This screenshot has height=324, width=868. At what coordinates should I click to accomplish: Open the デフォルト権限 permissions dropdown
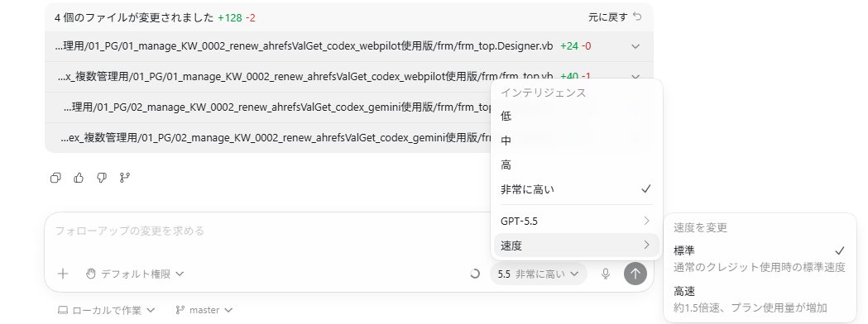[135, 274]
